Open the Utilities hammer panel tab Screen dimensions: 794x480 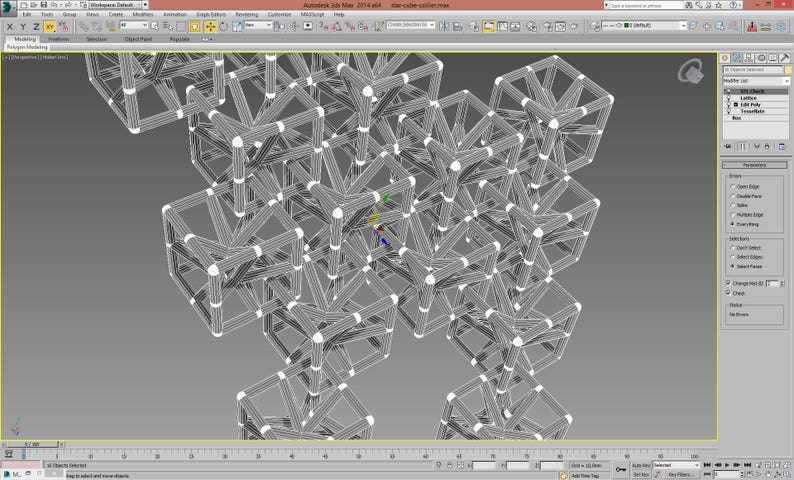784,58
